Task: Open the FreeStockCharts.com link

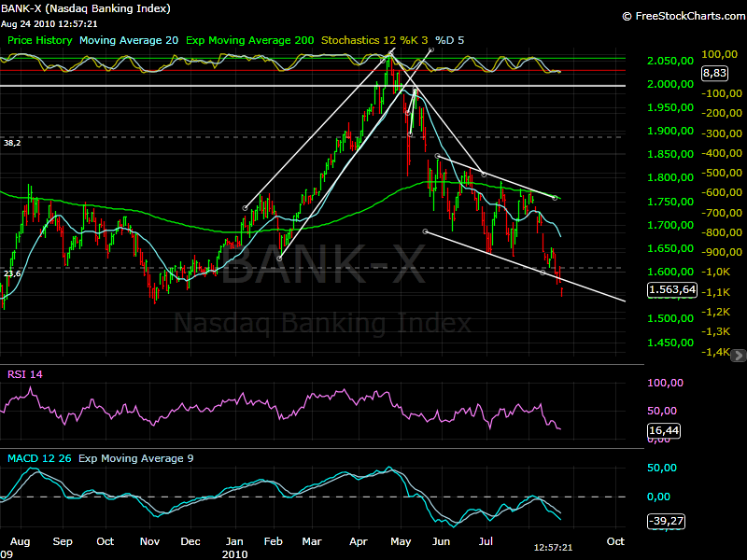Action: [x=684, y=16]
